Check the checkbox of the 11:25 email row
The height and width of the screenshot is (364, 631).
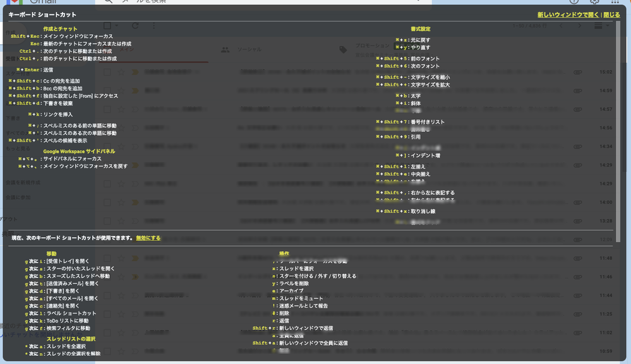pos(107,314)
